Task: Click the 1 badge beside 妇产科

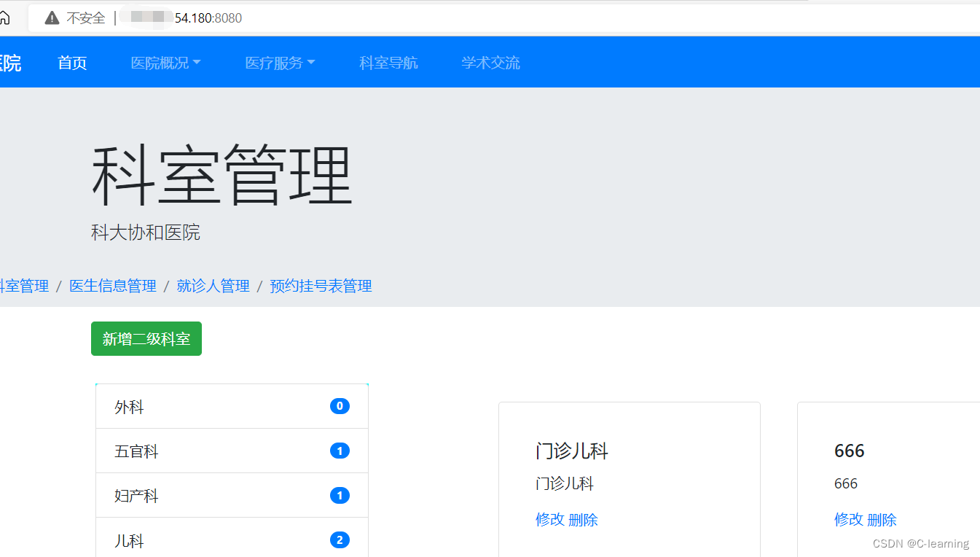Action: click(340, 495)
